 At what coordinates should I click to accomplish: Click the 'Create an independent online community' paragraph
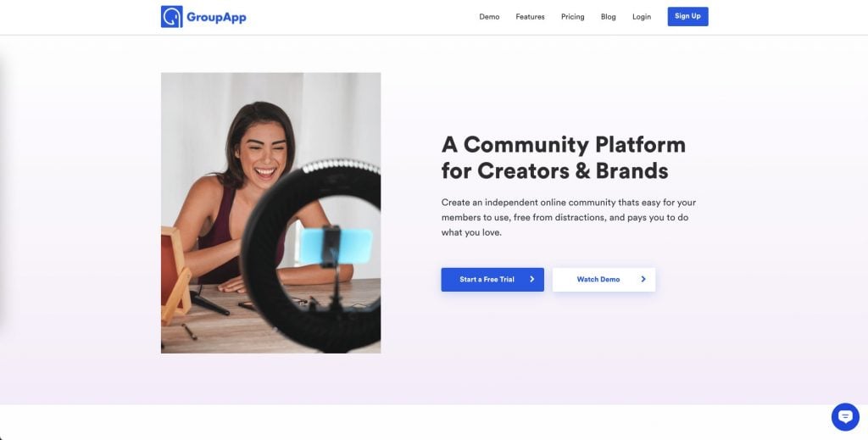click(569, 218)
